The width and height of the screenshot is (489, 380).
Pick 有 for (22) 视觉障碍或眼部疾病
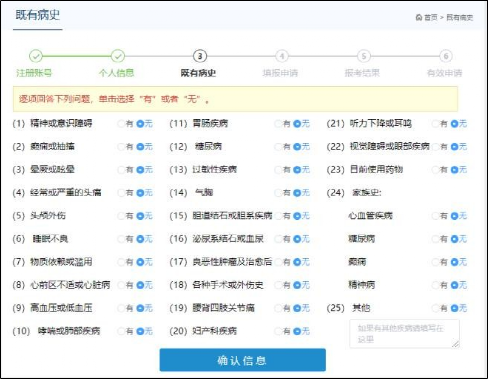point(435,147)
